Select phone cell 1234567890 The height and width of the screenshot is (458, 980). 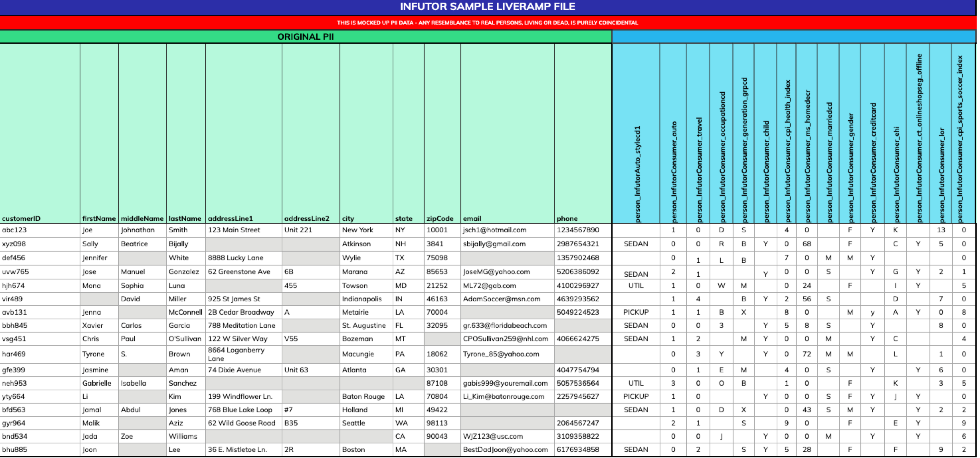pos(583,230)
